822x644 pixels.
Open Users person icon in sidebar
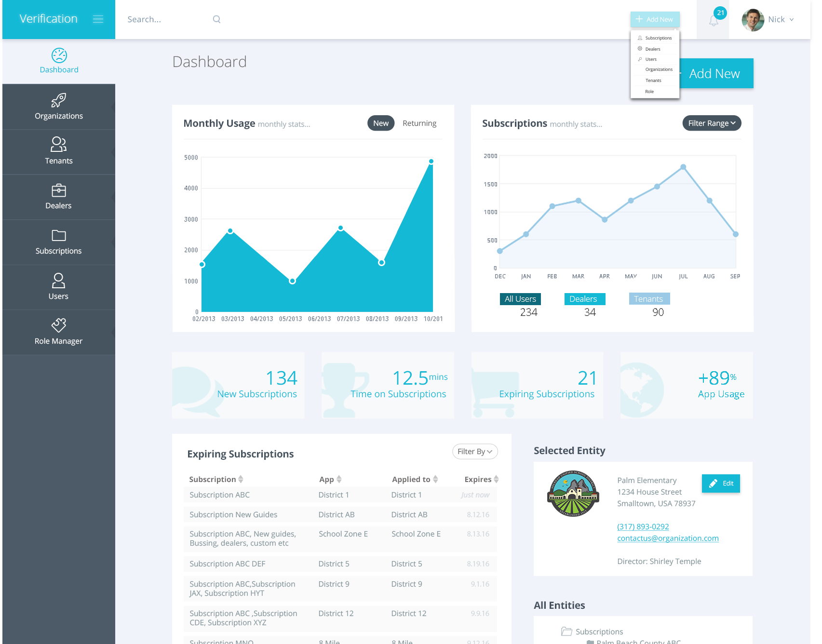click(x=59, y=280)
